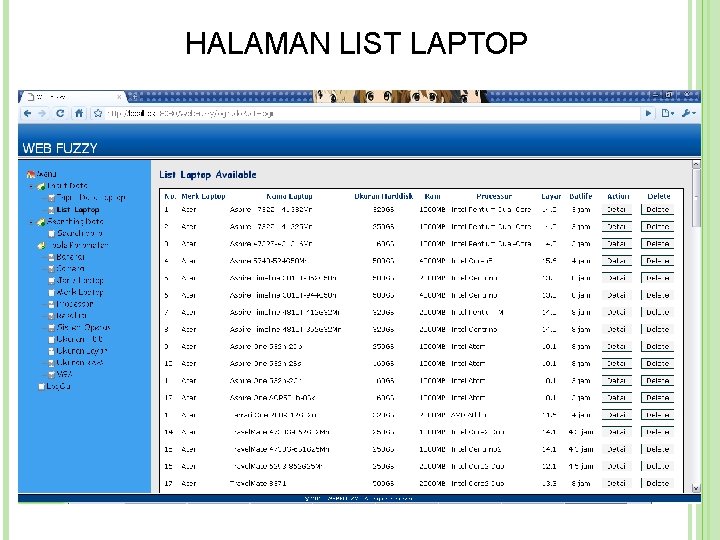Click the Nama Laptop column header
This screenshot has height=540, width=720.
[289, 196]
